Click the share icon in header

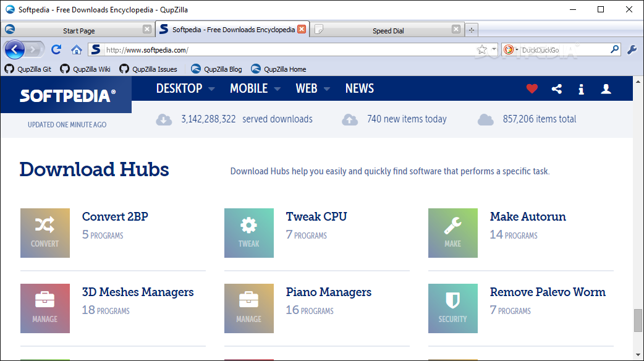(556, 89)
